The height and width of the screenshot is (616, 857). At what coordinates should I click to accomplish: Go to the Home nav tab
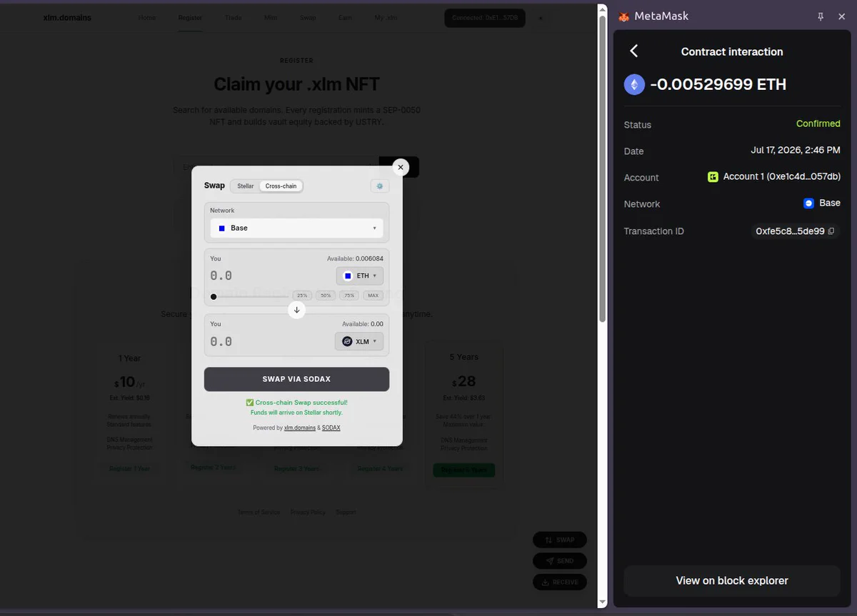click(x=147, y=18)
